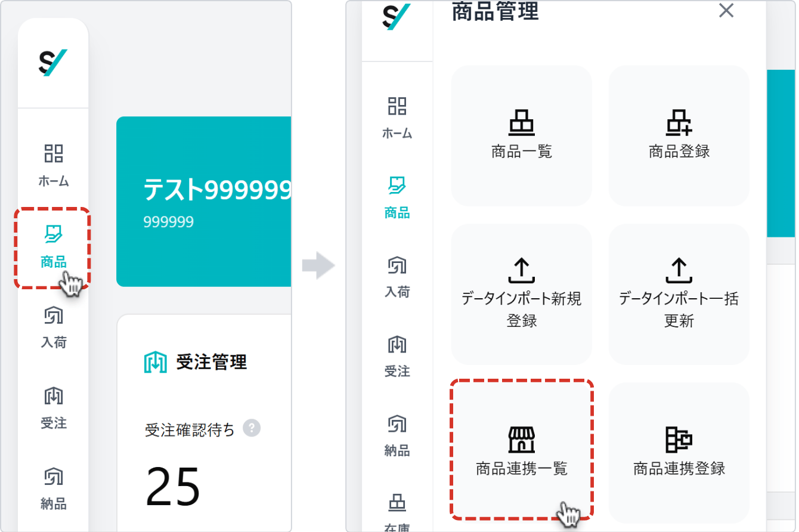Open 受注 beside the 商品管理 panel
The image size is (799, 532).
tap(397, 356)
